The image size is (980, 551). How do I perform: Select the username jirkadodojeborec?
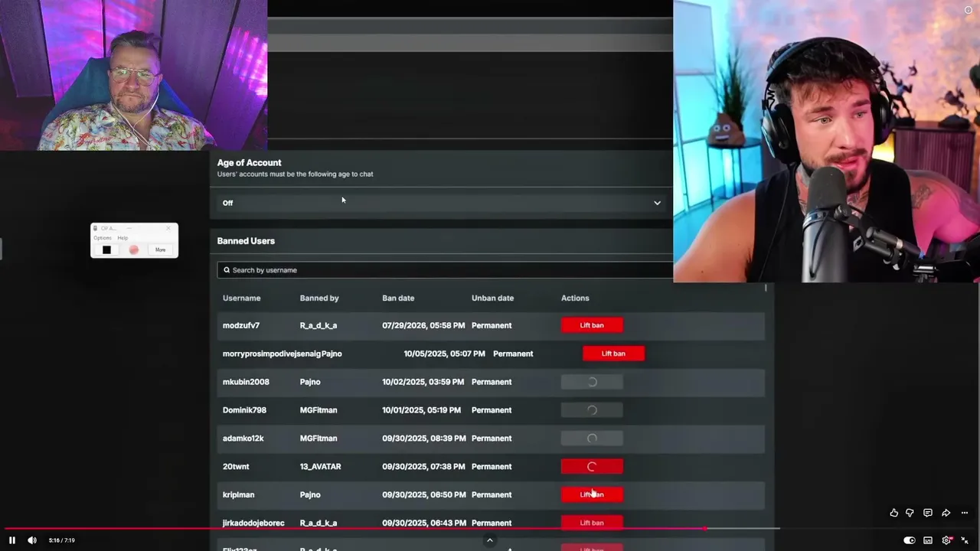253,523
